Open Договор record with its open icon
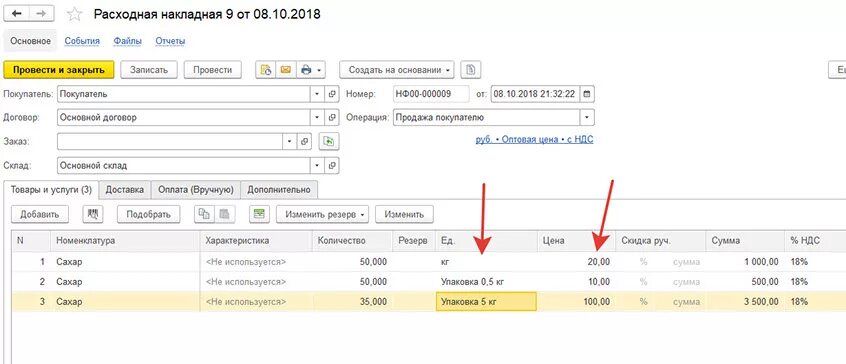The width and height of the screenshot is (846, 364). pos(332,117)
